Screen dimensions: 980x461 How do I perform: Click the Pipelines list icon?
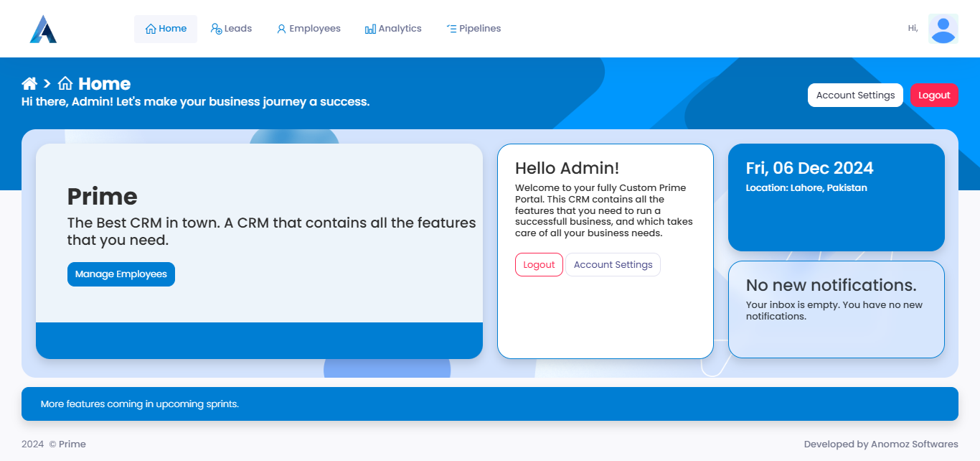[451, 29]
